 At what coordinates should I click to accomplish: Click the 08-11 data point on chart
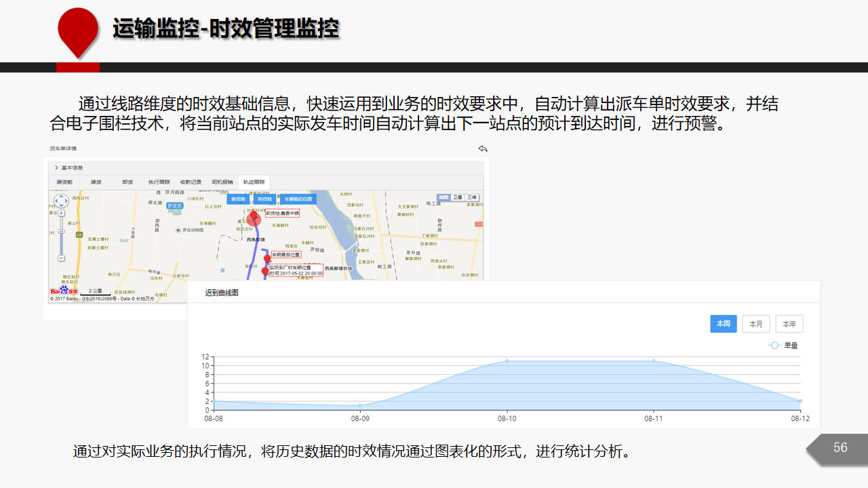(654, 361)
